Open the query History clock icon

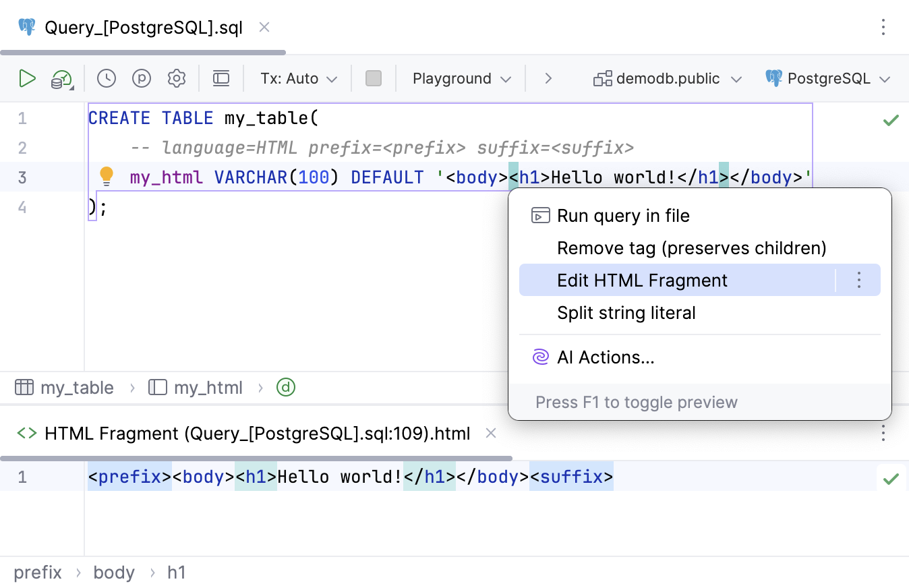click(106, 78)
